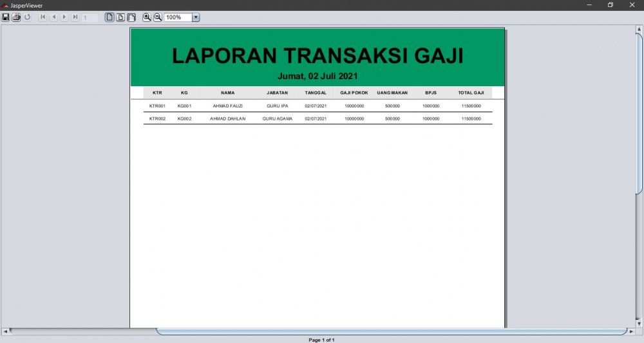The height and width of the screenshot is (343, 644).
Task: Click the scroll down arrow
Action: coord(639,324)
